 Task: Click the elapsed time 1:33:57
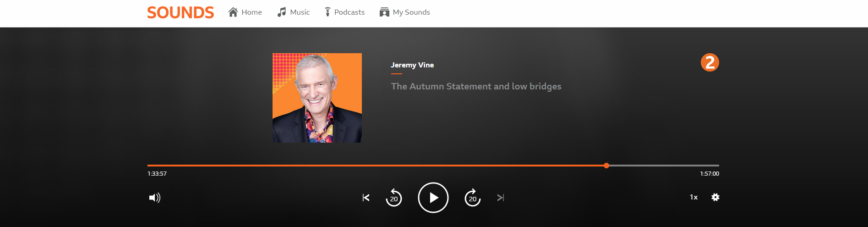click(x=157, y=174)
